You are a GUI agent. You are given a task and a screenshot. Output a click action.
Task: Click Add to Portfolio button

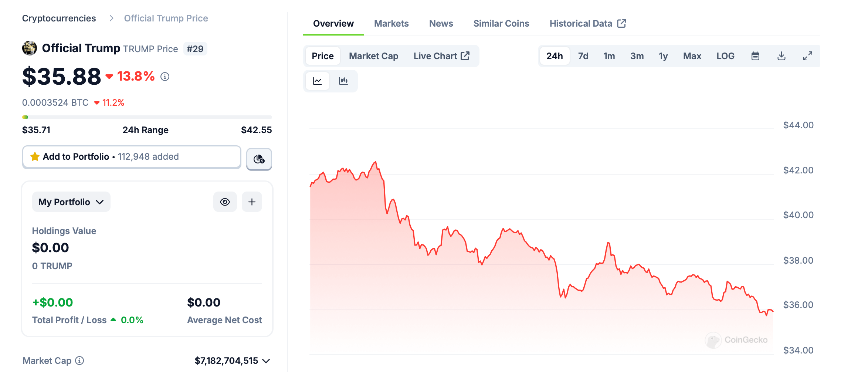click(132, 157)
